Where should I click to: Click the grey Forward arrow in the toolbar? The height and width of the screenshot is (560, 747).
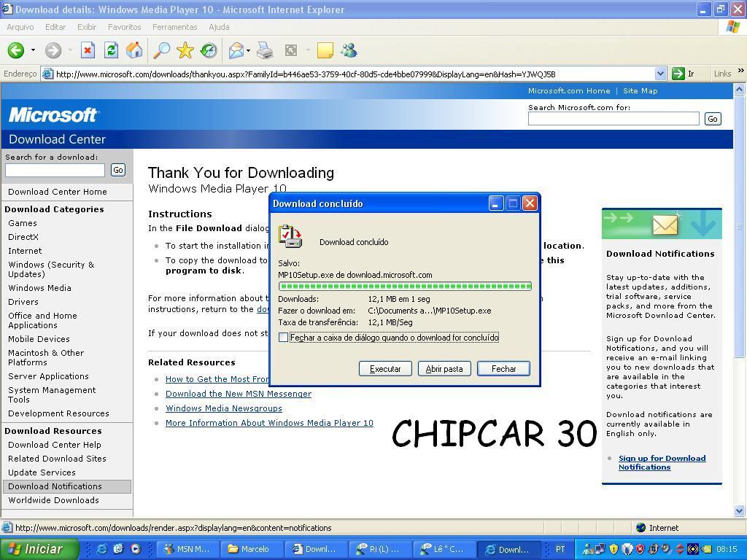point(53,50)
